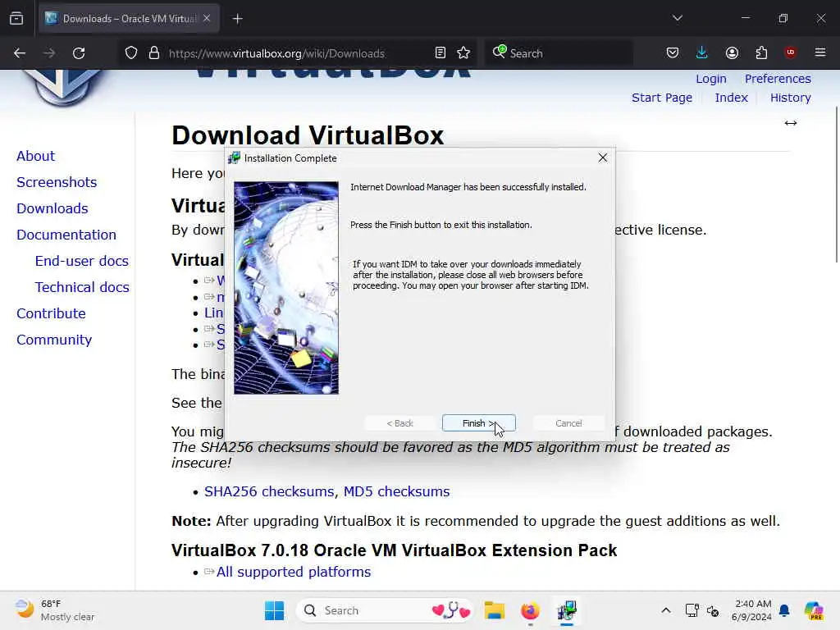This screenshot has height=630, width=840.
Task: Open the Pocket save icon
Action: [x=673, y=52]
